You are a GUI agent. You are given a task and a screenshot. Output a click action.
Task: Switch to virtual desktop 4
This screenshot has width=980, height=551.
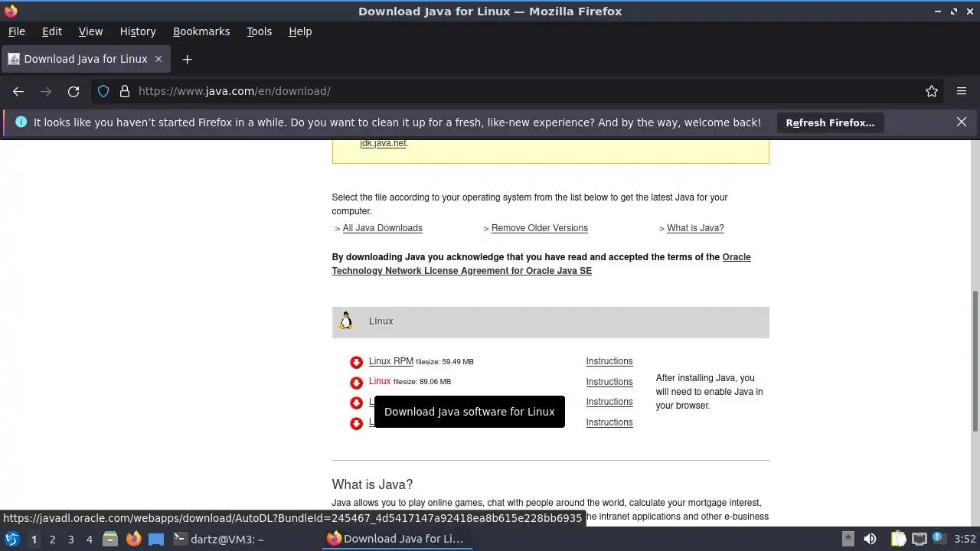[89, 539]
